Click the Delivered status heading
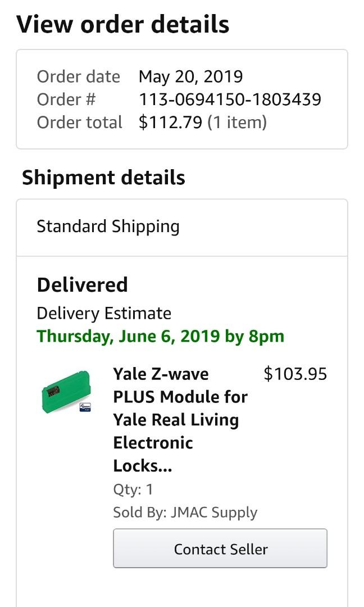The height and width of the screenshot is (607, 364). click(82, 285)
